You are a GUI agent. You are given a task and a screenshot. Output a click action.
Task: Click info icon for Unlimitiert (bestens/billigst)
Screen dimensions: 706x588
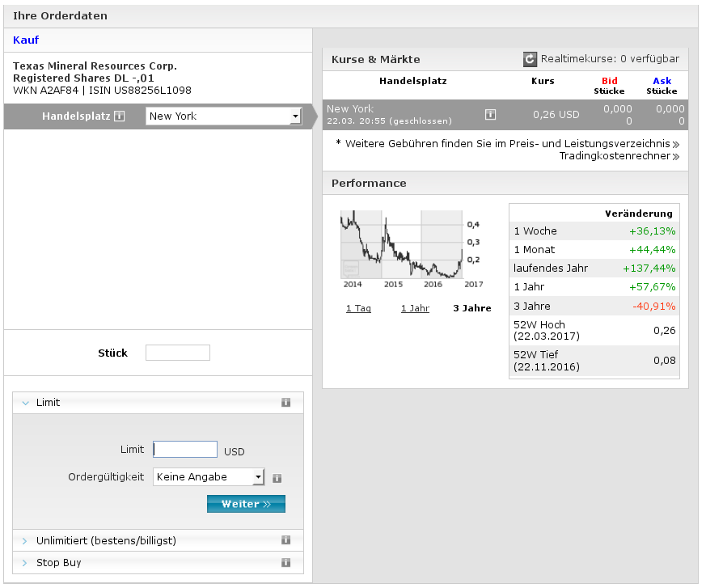(285, 540)
